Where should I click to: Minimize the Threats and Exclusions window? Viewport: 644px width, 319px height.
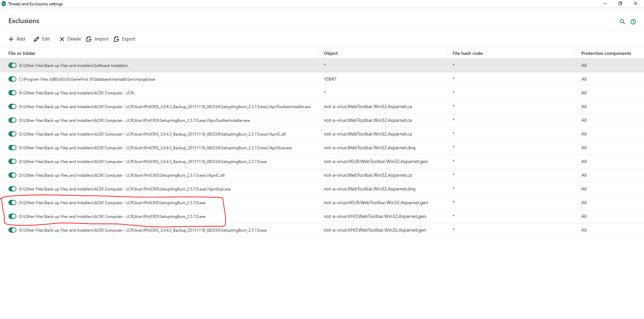[605, 4]
